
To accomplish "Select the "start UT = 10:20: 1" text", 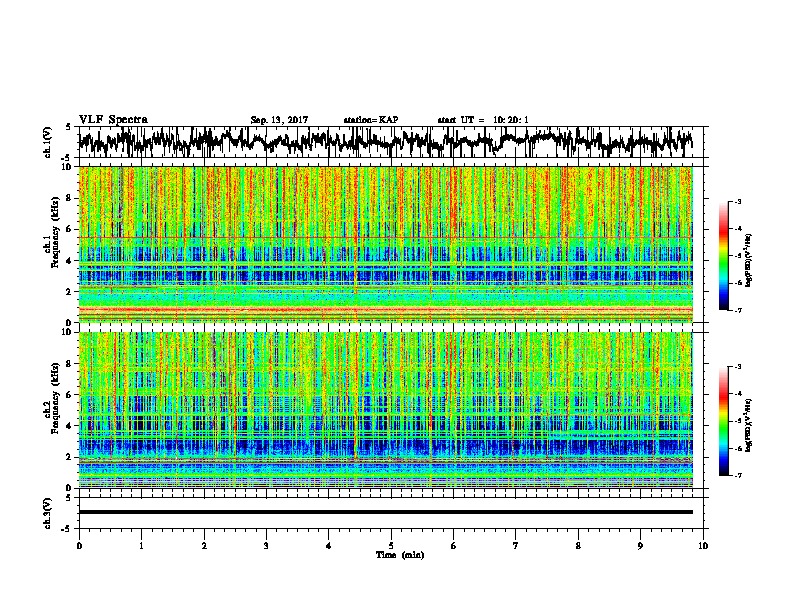I will 483,120.
